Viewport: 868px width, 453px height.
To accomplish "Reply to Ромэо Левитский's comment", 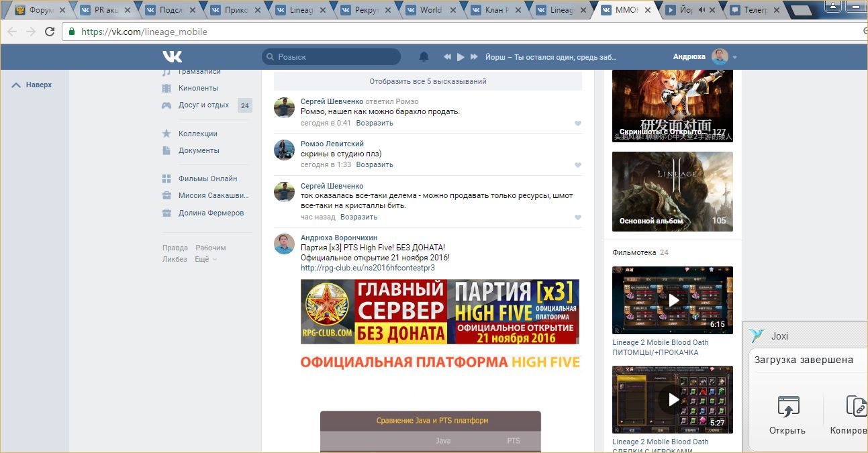I will pos(374,164).
